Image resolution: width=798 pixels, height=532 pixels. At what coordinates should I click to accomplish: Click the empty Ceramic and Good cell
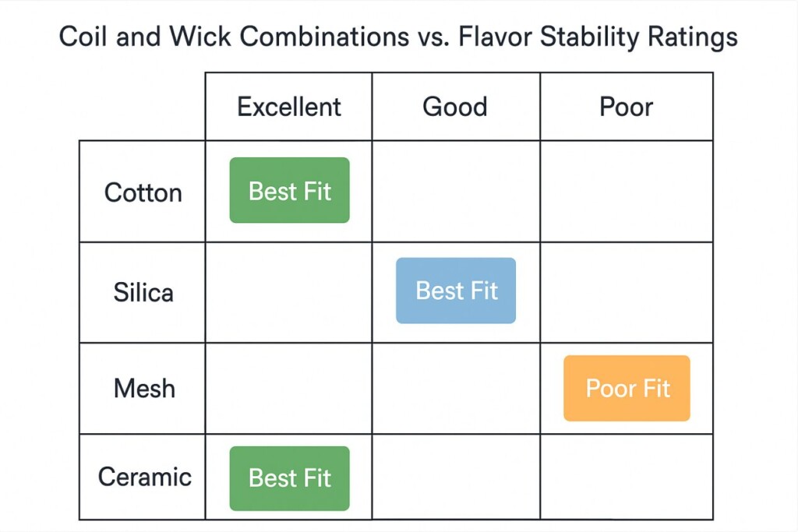click(456, 477)
